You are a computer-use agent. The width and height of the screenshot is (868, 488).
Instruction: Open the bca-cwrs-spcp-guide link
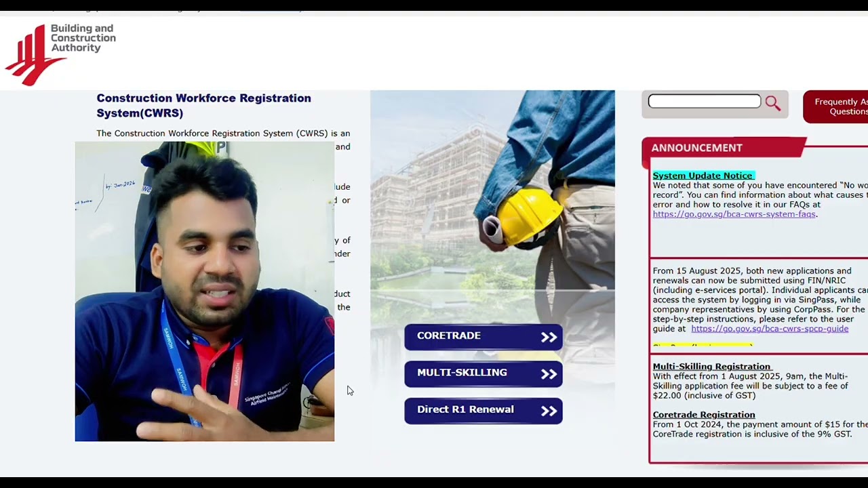[770, 329]
